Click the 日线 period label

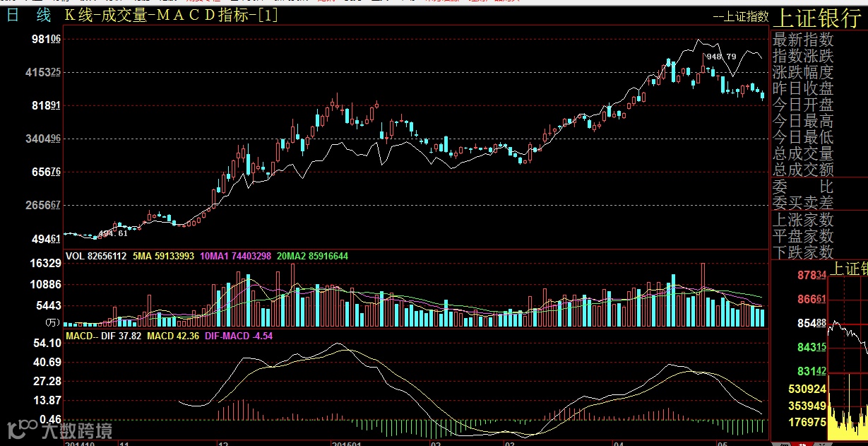(x=29, y=15)
